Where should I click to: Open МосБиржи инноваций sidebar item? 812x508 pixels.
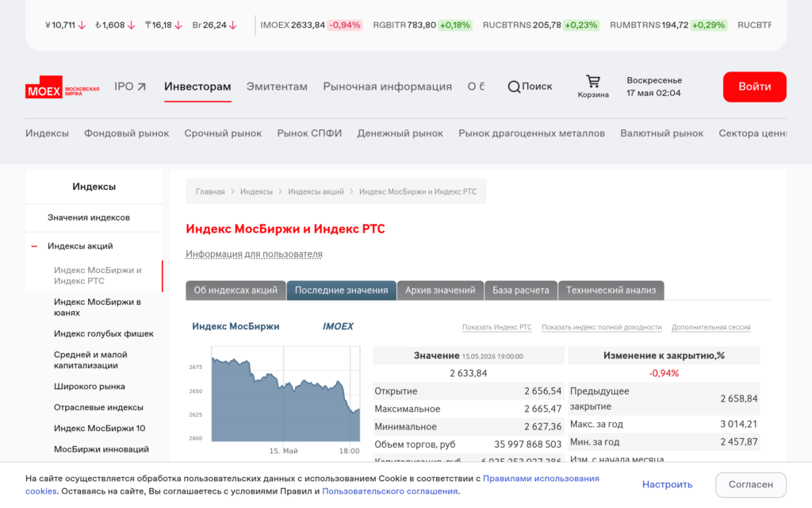[x=101, y=449]
